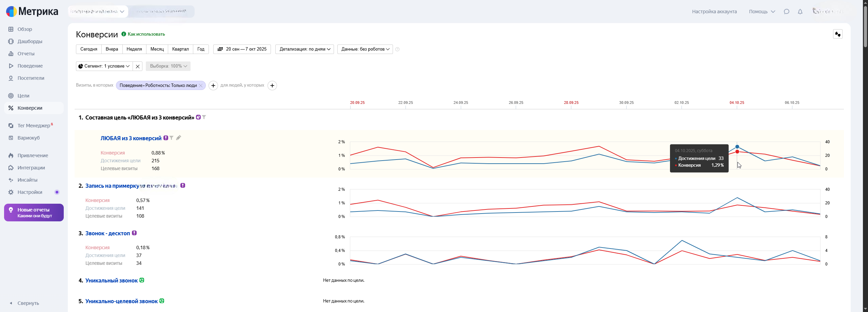Click the calendar icon in the date range

(220, 49)
